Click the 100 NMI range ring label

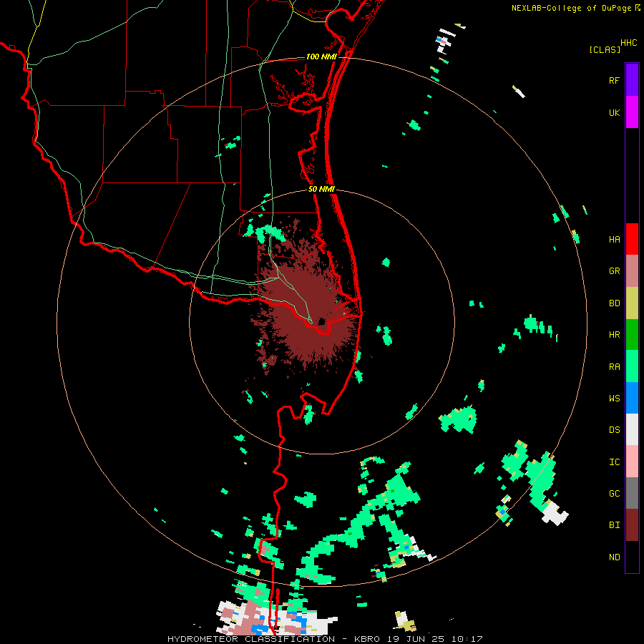321,57
